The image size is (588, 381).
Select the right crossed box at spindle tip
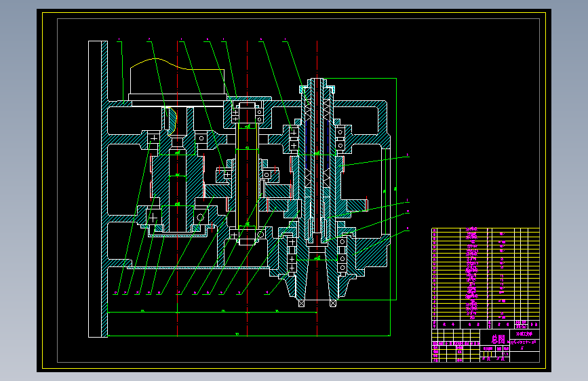(x=332, y=303)
